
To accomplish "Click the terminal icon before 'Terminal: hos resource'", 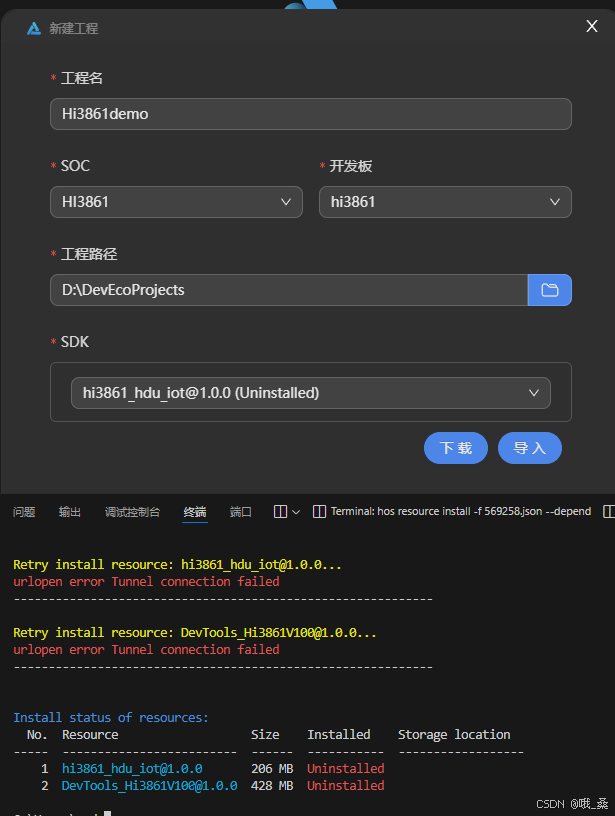I will 319,512.
